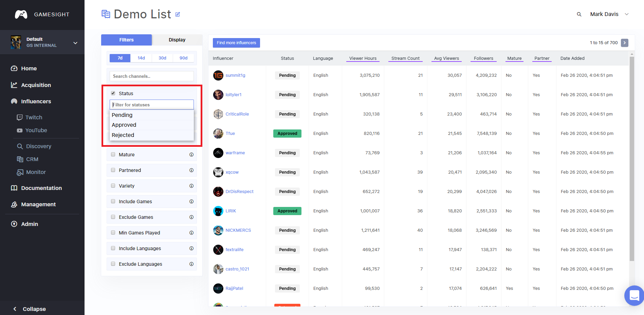The image size is (644, 315).
Task: Select Rejected from status options
Action: coord(151,135)
